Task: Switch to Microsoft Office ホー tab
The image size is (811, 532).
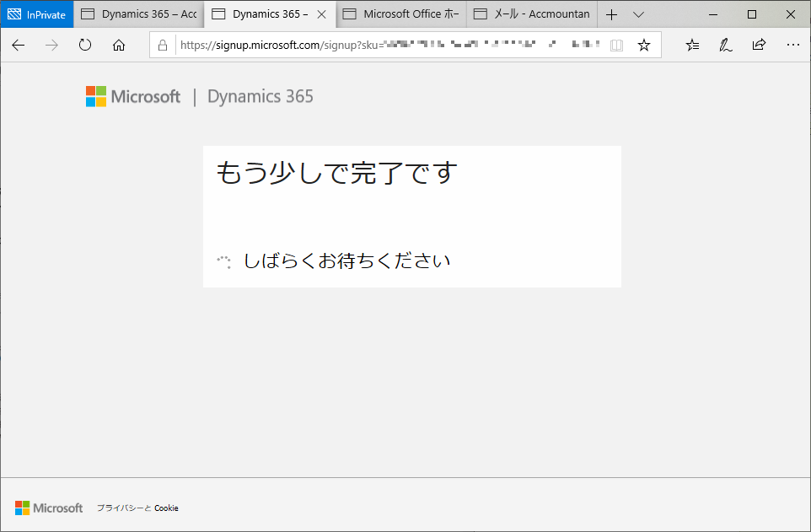Action: click(x=401, y=14)
